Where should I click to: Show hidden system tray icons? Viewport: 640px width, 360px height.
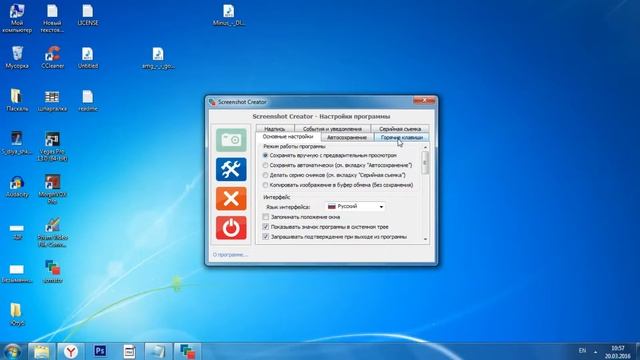pyautogui.click(x=596, y=351)
